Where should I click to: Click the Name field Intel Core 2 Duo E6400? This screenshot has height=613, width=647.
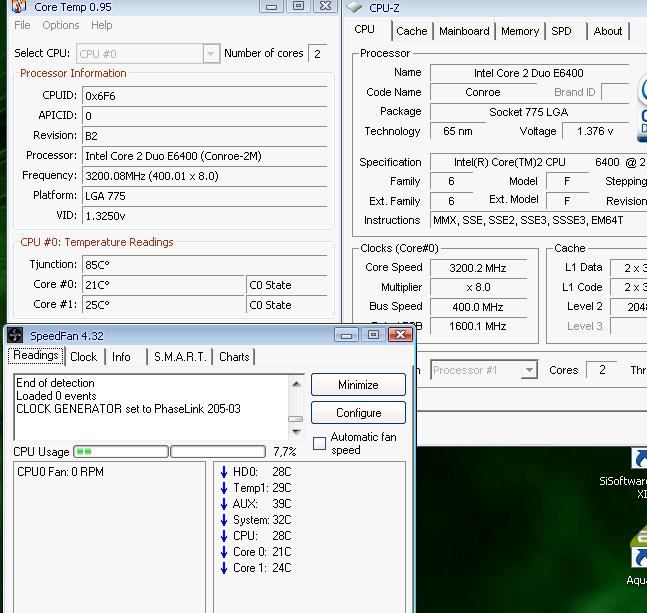point(529,73)
